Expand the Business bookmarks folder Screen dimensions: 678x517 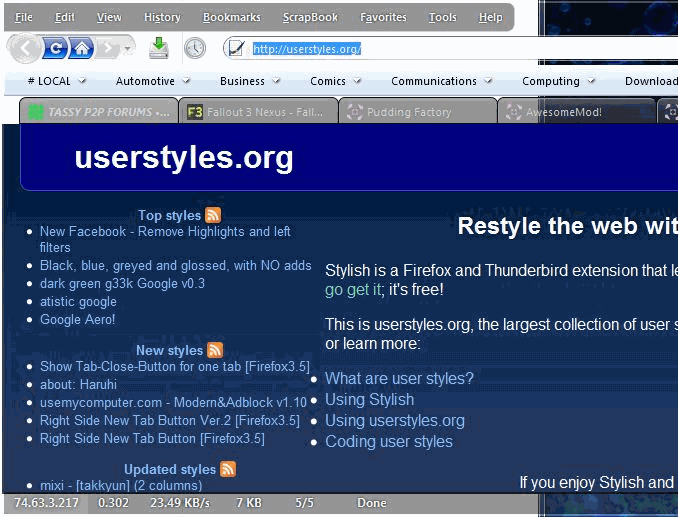point(250,81)
